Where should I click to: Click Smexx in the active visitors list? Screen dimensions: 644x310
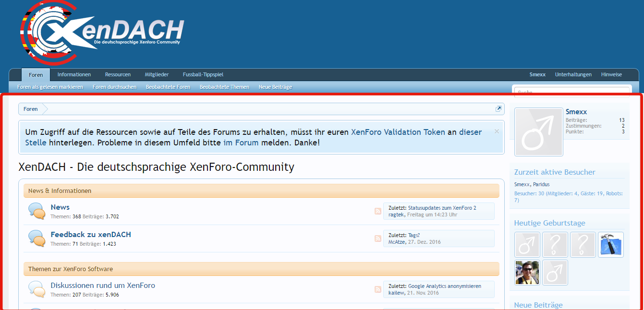coord(522,184)
